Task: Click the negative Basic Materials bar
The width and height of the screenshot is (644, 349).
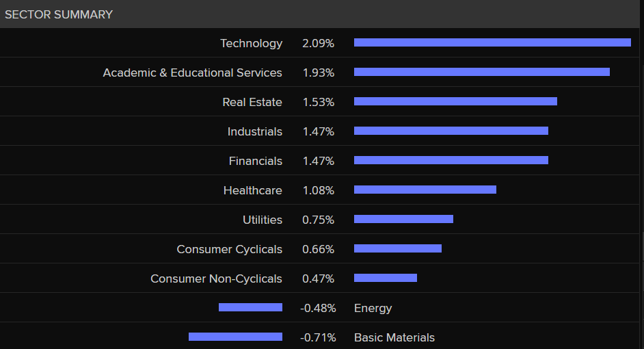Action: (235, 337)
